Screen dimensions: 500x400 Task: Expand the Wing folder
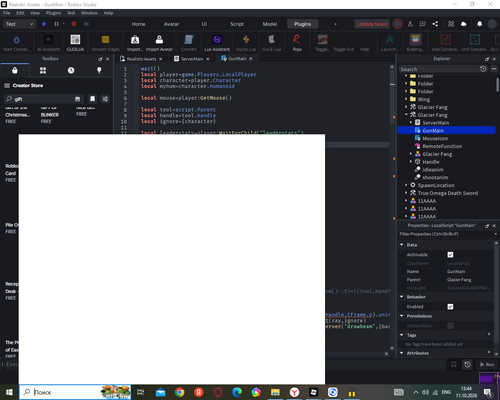click(406, 99)
